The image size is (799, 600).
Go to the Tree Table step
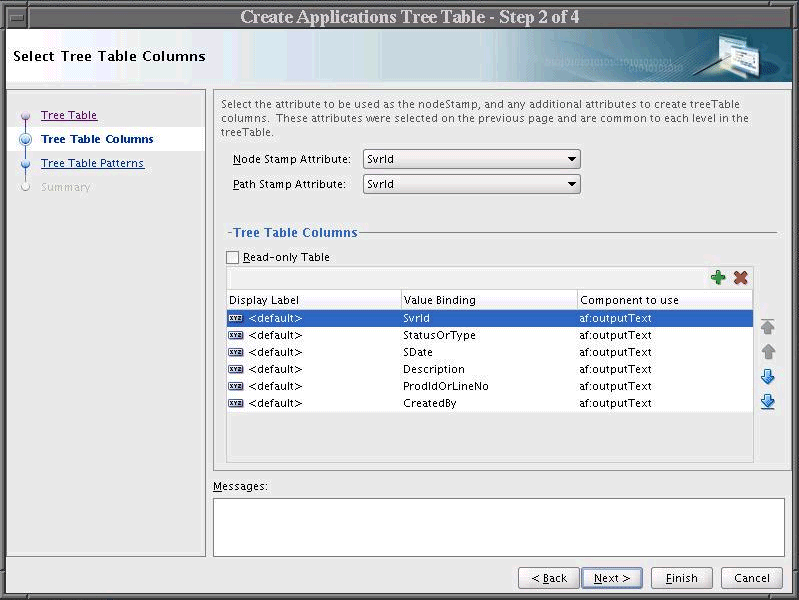pos(69,115)
